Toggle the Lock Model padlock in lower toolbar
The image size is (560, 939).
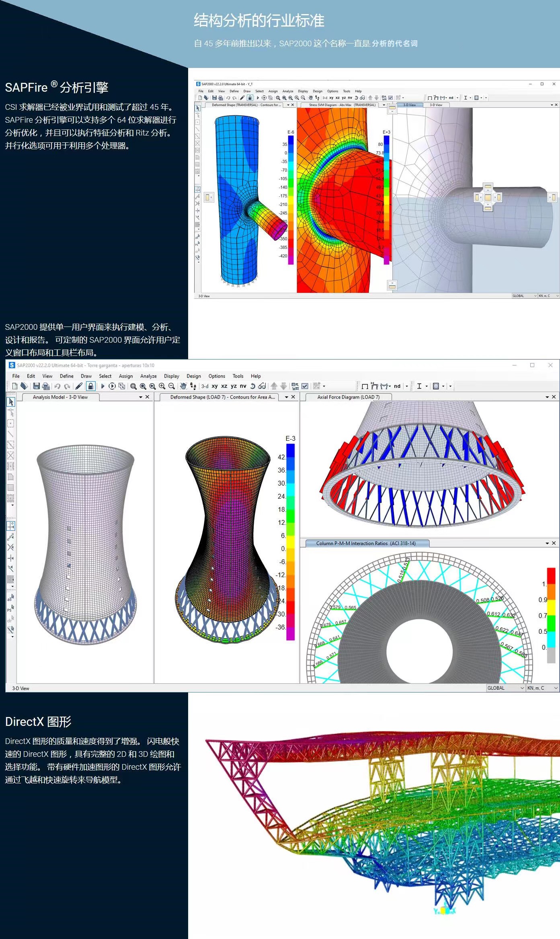tap(91, 386)
